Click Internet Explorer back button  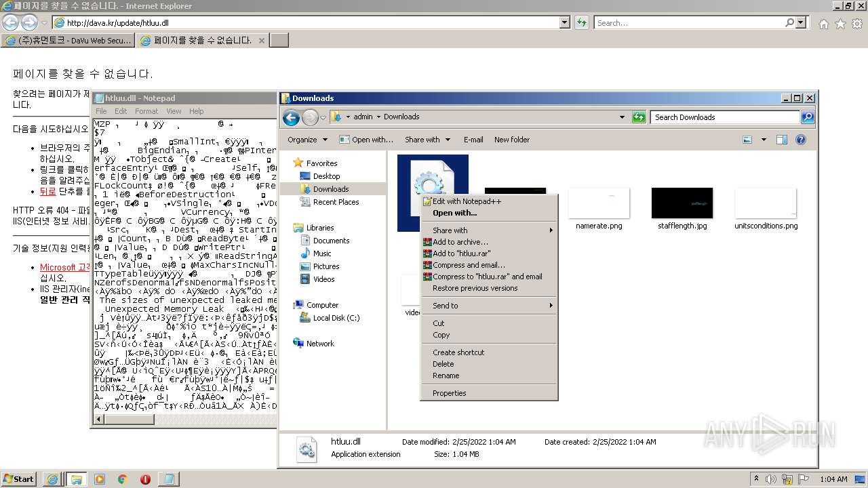[x=10, y=22]
